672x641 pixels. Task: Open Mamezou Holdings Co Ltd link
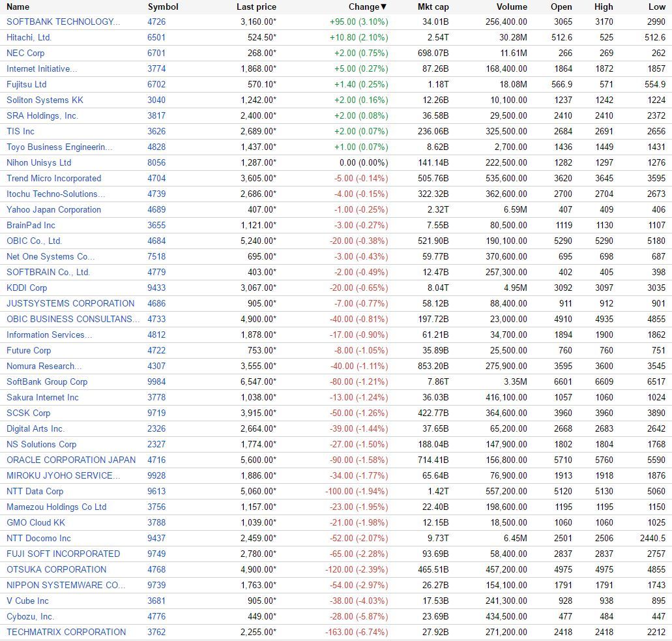[x=57, y=507]
